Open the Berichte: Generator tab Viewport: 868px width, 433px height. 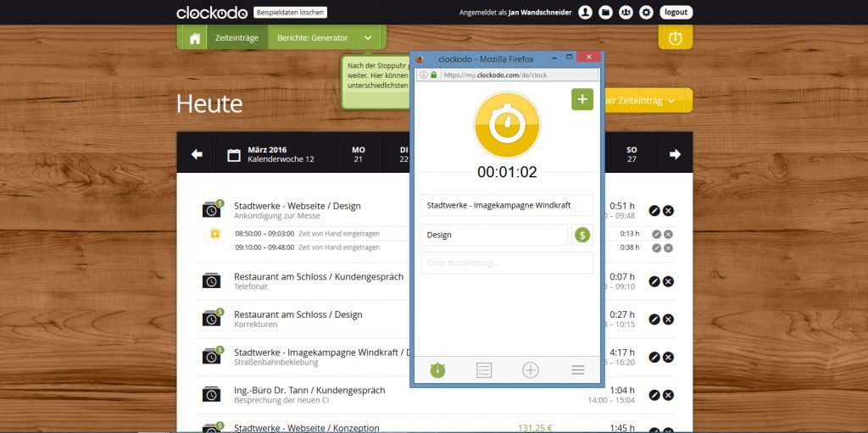click(313, 38)
